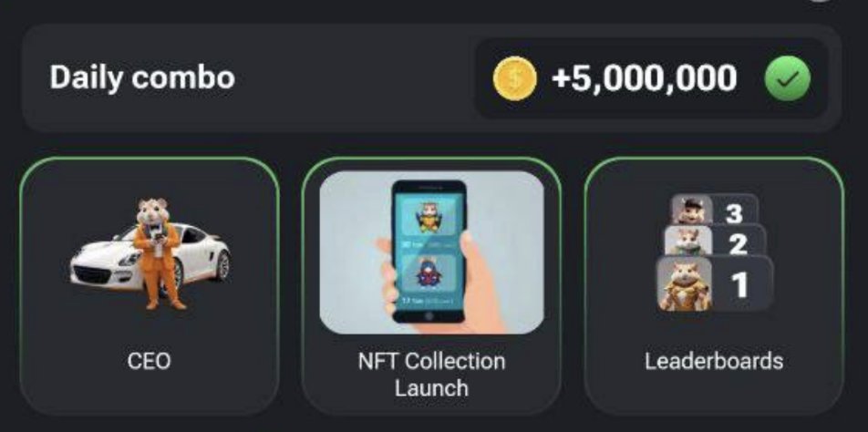The width and height of the screenshot is (868, 432).
Task: Select the white sports car image
Action: pyautogui.click(x=150, y=258)
